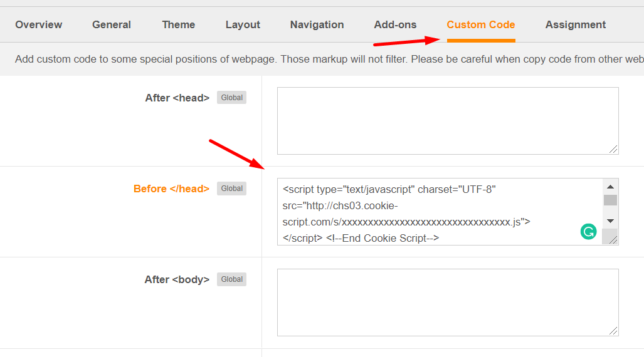
Task: Click the After <body> label
Action: 177,279
